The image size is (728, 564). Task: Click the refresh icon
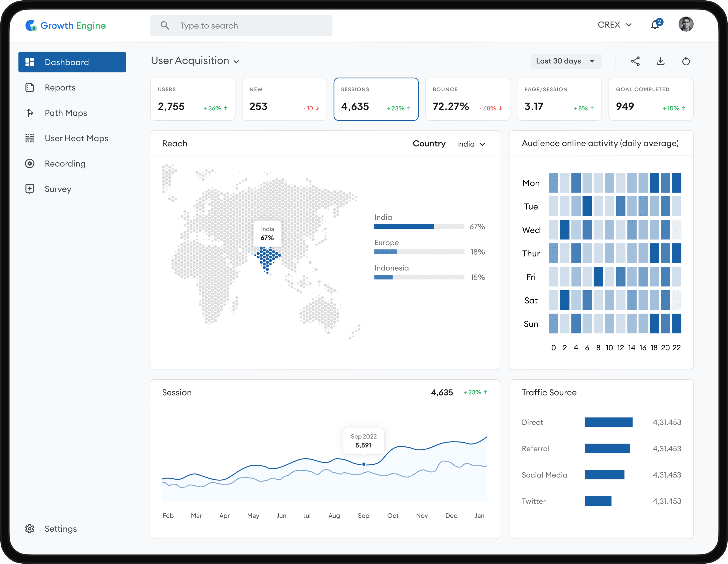pyautogui.click(x=686, y=61)
